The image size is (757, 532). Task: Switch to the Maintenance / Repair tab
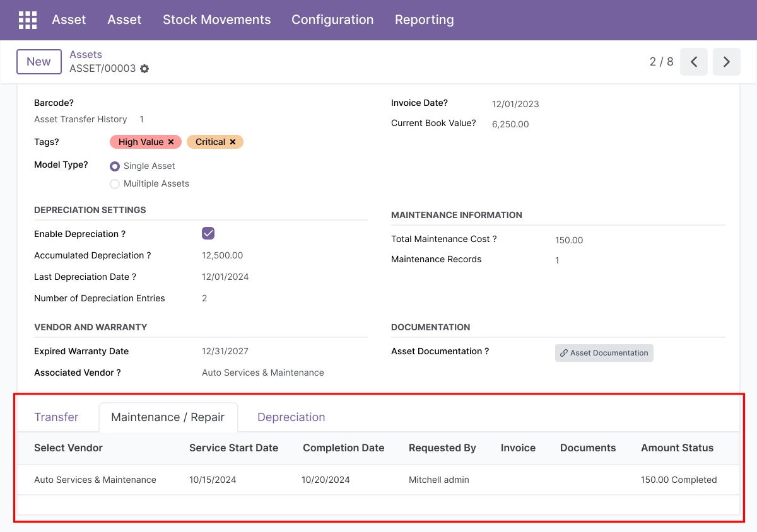coord(168,417)
